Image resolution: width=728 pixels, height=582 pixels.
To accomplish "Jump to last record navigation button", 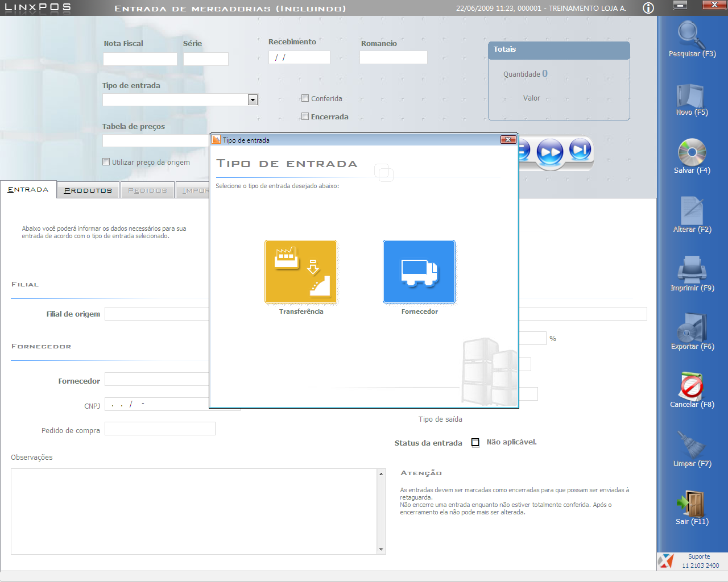I will click(580, 149).
